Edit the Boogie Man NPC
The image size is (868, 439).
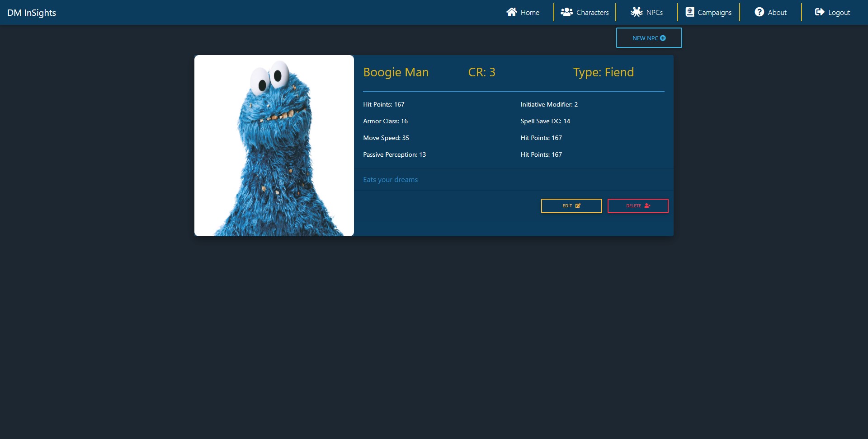[571, 206]
